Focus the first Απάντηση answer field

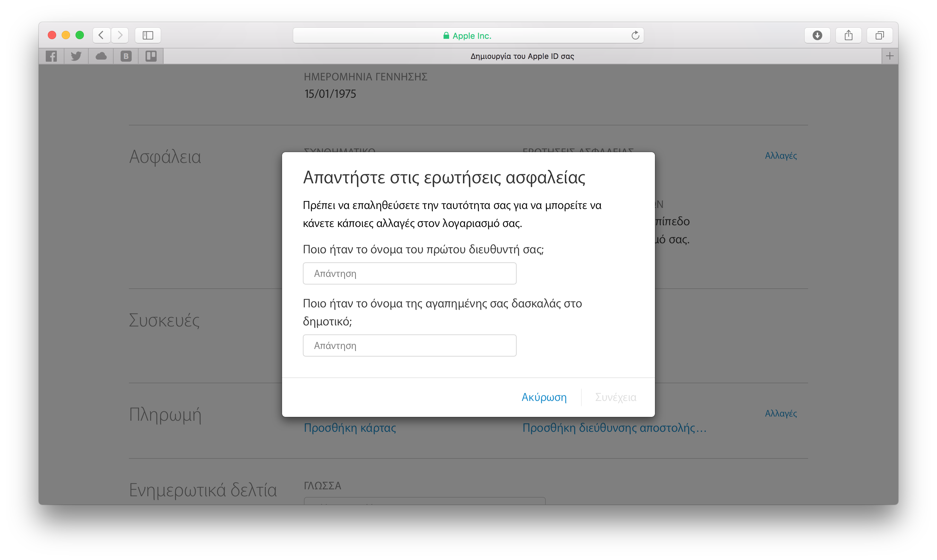point(410,273)
